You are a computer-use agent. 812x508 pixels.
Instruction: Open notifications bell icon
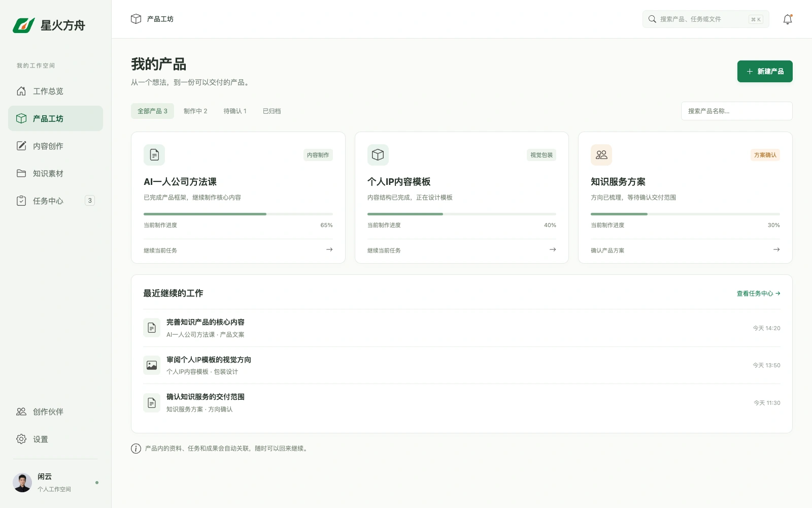pyautogui.click(x=788, y=19)
